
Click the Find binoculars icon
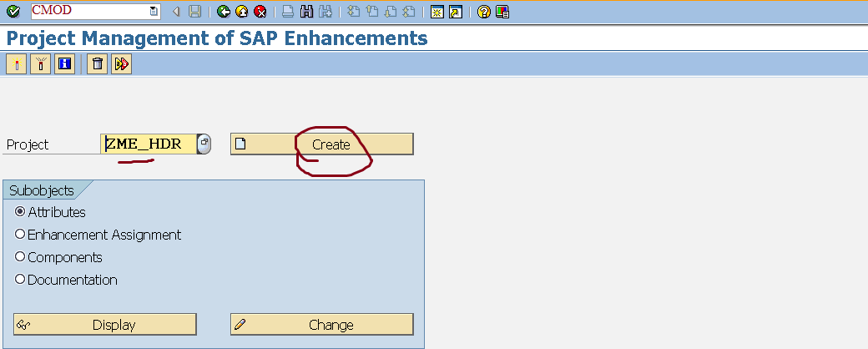306,12
